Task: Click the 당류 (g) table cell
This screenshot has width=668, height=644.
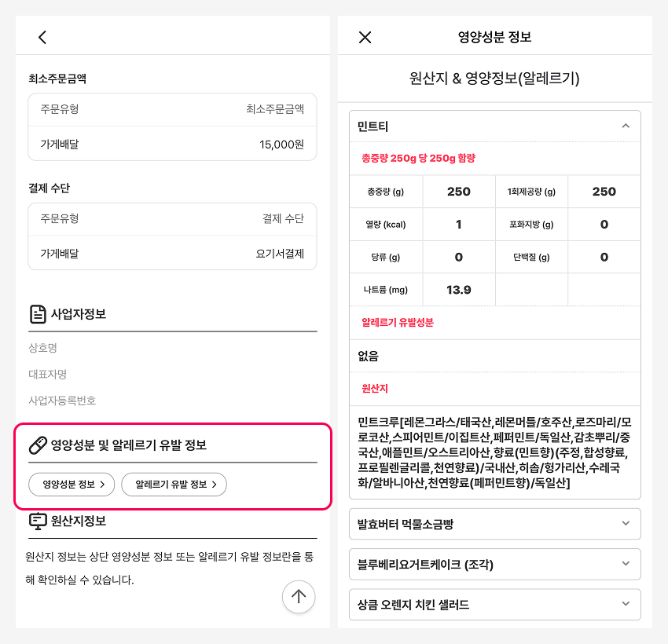Action: click(386, 257)
